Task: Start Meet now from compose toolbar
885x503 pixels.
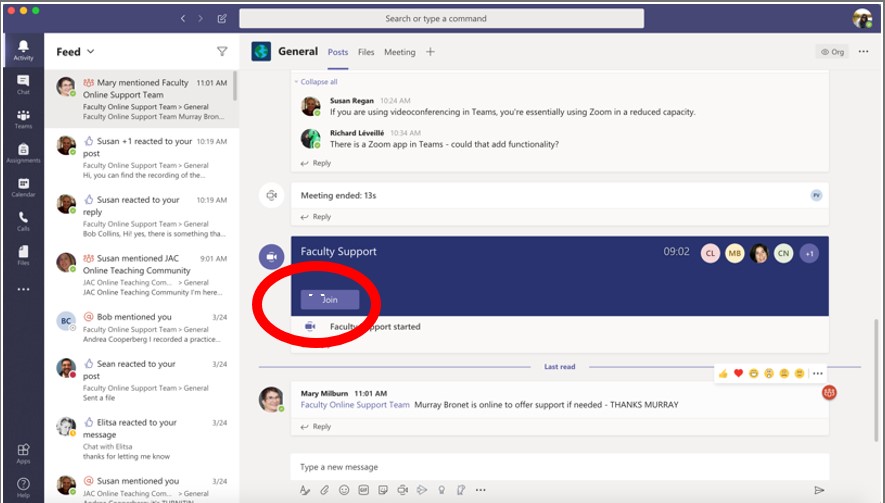Action: tap(402, 490)
